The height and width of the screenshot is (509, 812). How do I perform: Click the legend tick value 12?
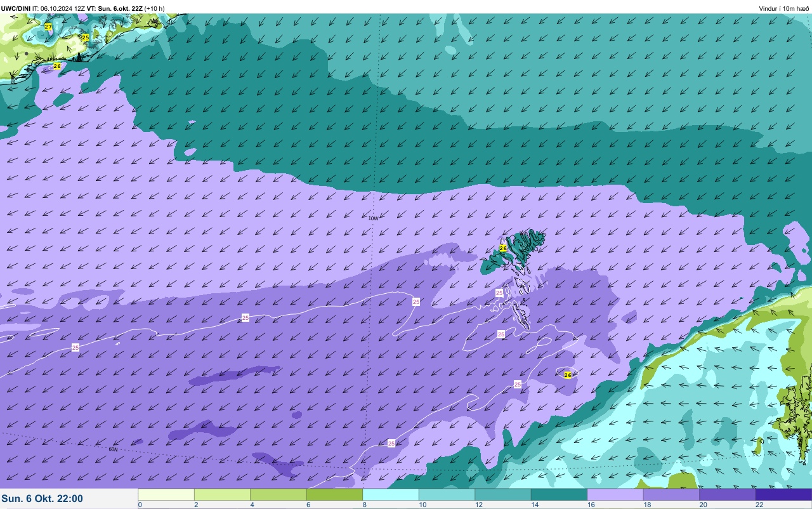478,505
